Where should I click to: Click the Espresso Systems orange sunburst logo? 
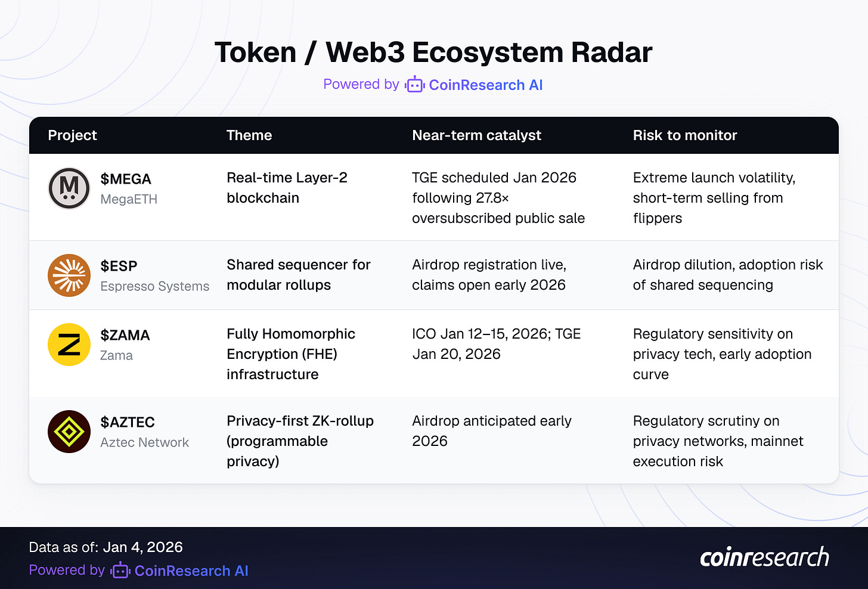coord(69,275)
